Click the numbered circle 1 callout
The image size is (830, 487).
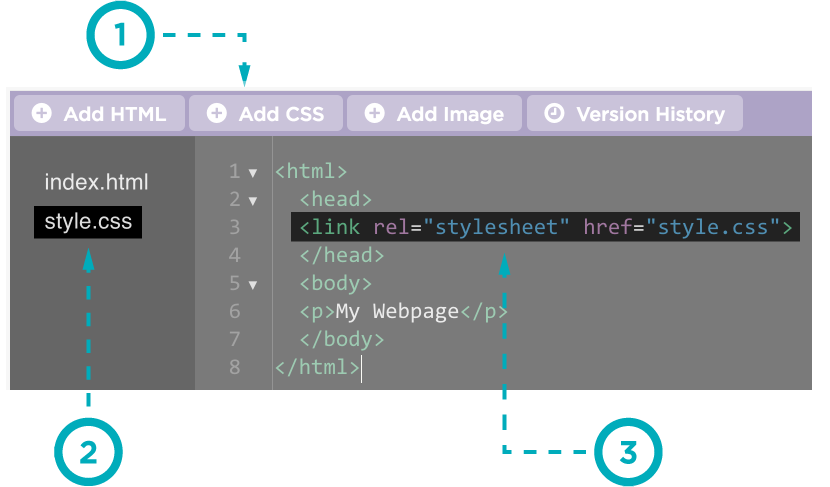(119, 36)
